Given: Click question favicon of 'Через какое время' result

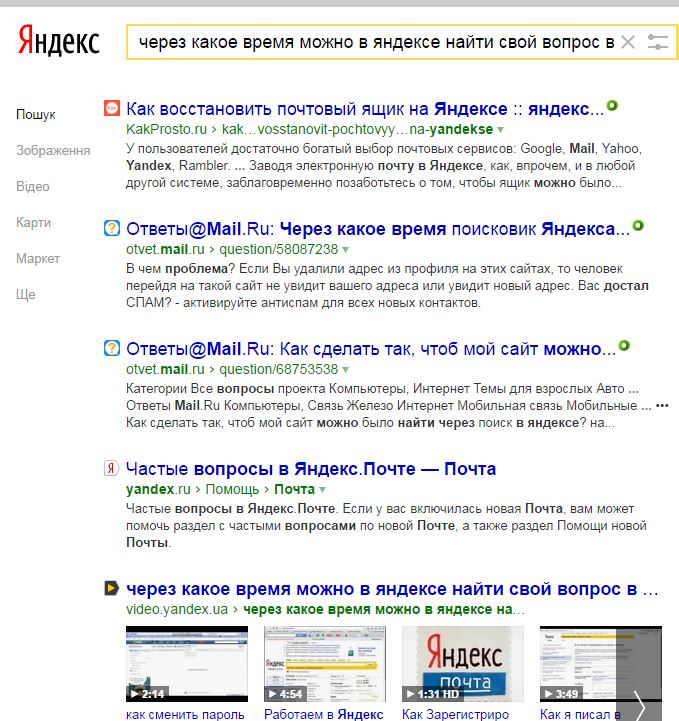Looking at the screenshot, I should [112, 228].
